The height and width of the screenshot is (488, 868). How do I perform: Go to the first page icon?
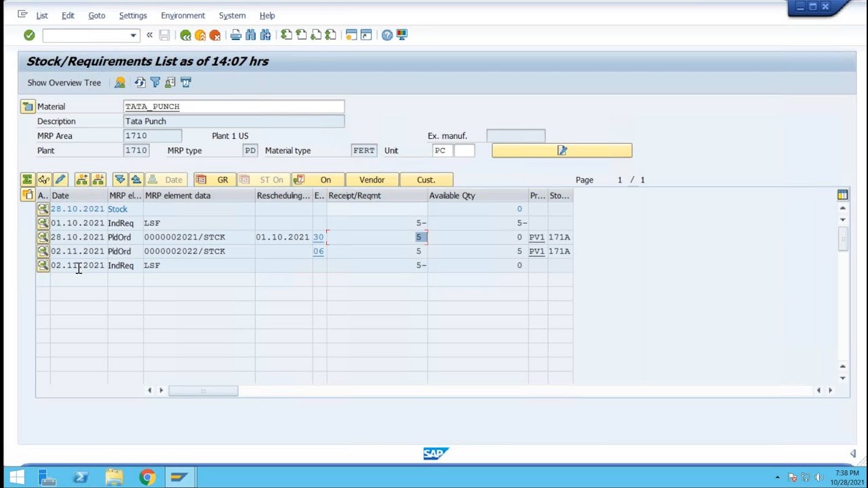click(x=286, y=35)
